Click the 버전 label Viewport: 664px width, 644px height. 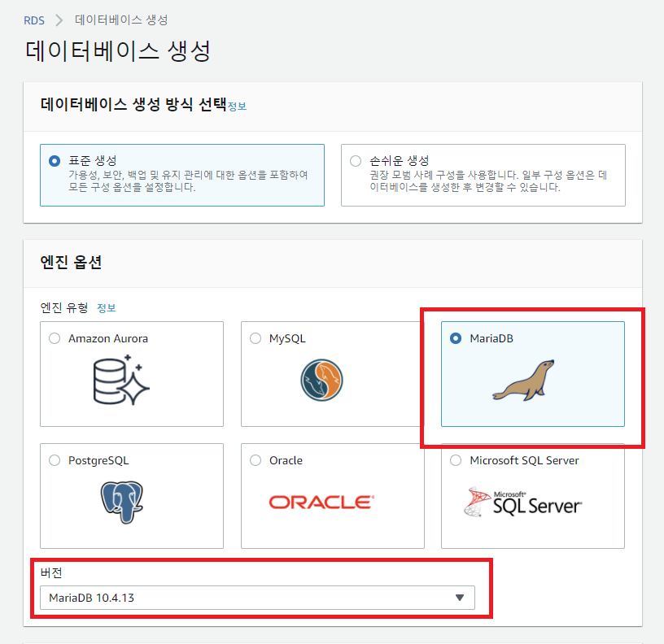51,573
